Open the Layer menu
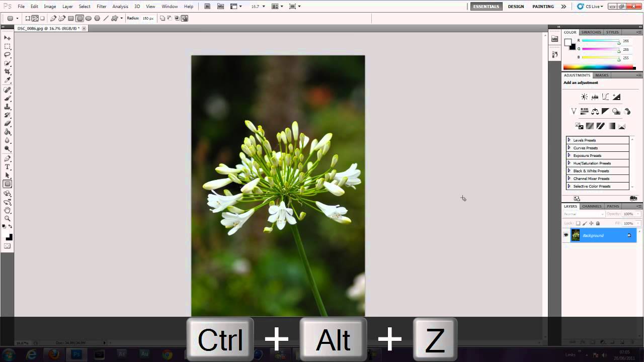Screen dimensions: 644x362 (67, 7)
